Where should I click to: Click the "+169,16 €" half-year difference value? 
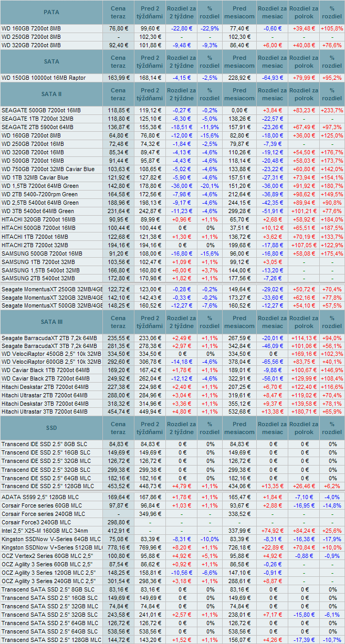click(304, 354)
